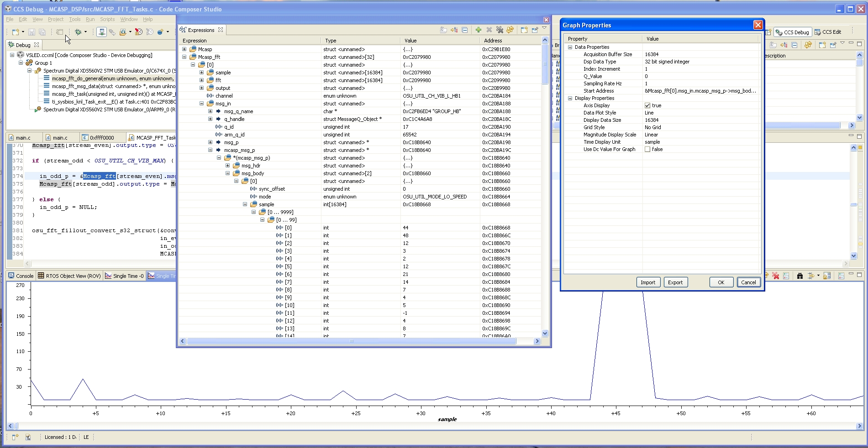Click OK in Graph Properties dialog

point(721,282)
